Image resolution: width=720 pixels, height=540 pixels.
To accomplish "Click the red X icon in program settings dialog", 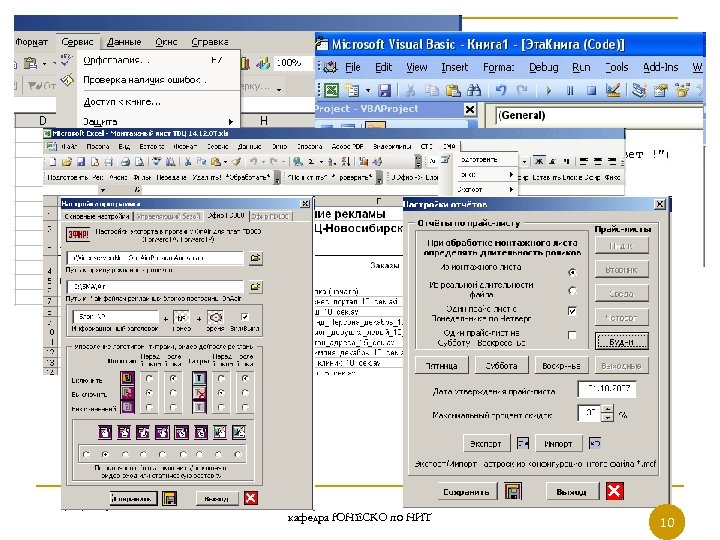I will click(251, 498).
